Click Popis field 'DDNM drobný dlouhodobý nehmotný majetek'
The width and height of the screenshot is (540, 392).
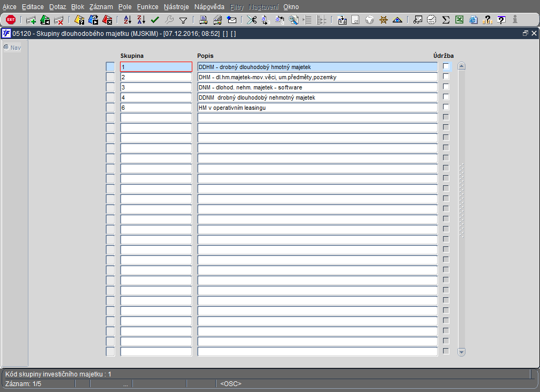pos(318,97)
